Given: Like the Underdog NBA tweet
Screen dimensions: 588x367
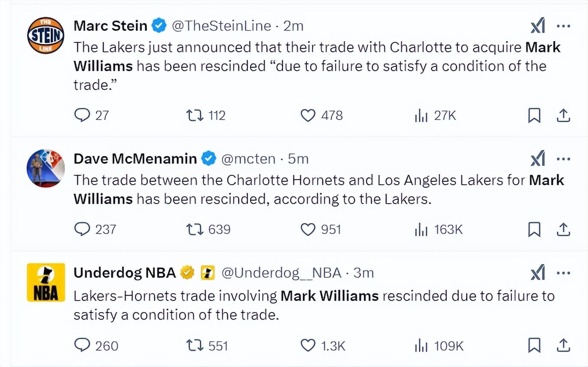Looking at the screenshot, I should (x=308, y=346).
